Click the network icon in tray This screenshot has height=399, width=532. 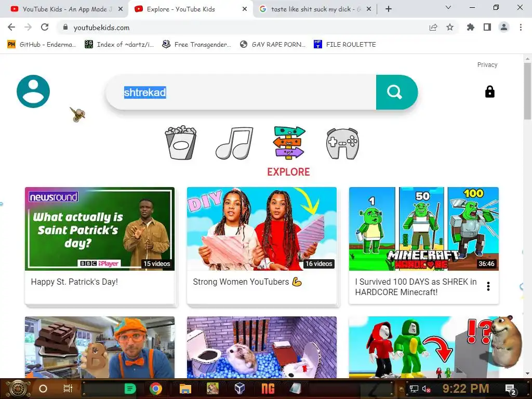pos(414,389)
